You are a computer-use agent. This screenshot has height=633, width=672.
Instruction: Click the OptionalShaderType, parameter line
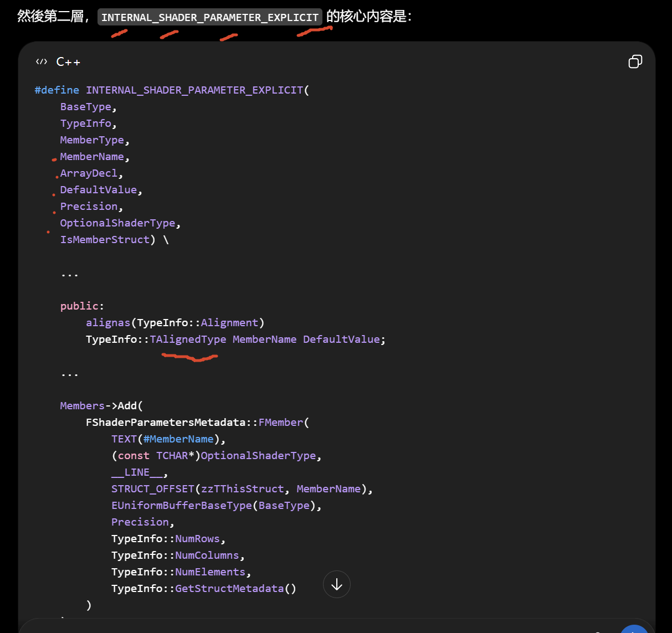120,223
